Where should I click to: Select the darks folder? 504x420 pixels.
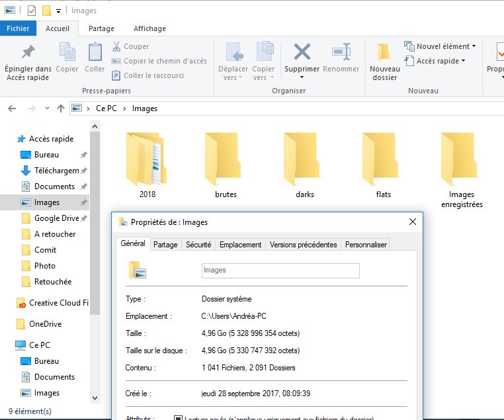tap(305, 165)
